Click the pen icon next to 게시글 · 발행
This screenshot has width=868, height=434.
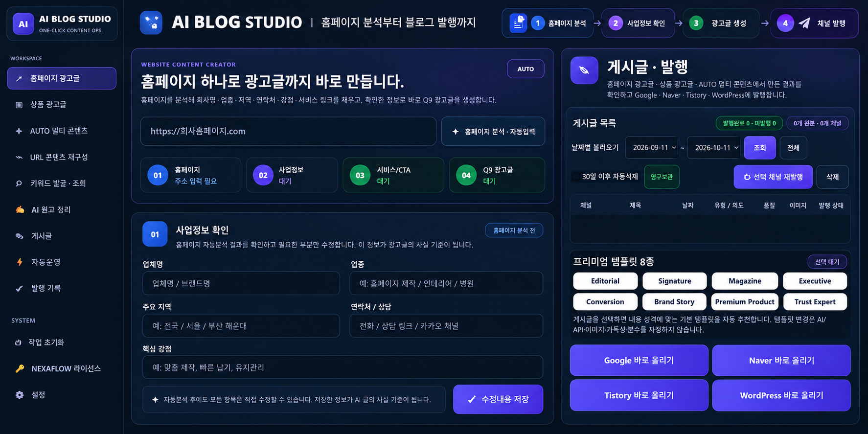[584, 70]
